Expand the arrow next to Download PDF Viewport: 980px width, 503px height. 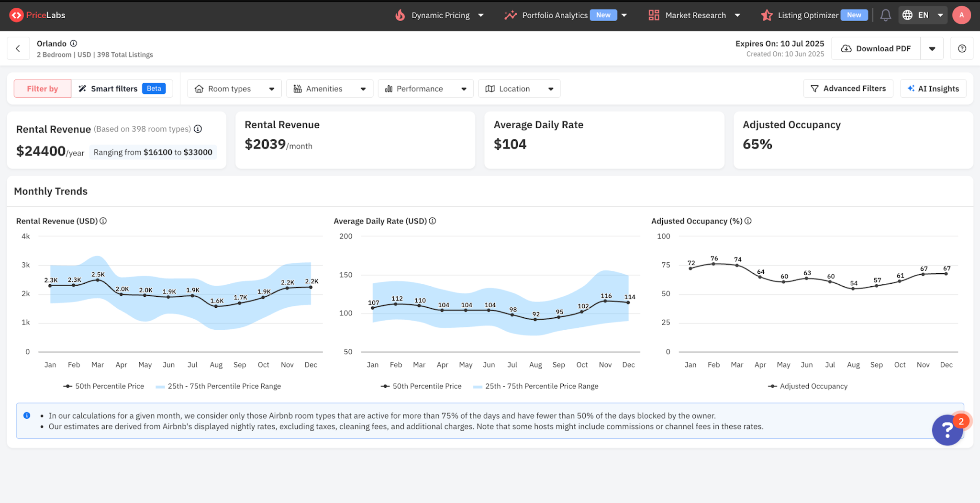click(x=932, y=48)
